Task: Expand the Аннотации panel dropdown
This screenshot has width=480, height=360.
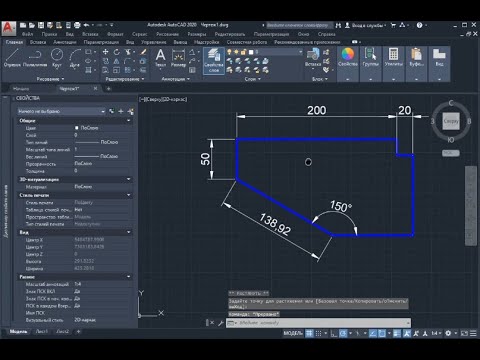Action: pos(176,79)
